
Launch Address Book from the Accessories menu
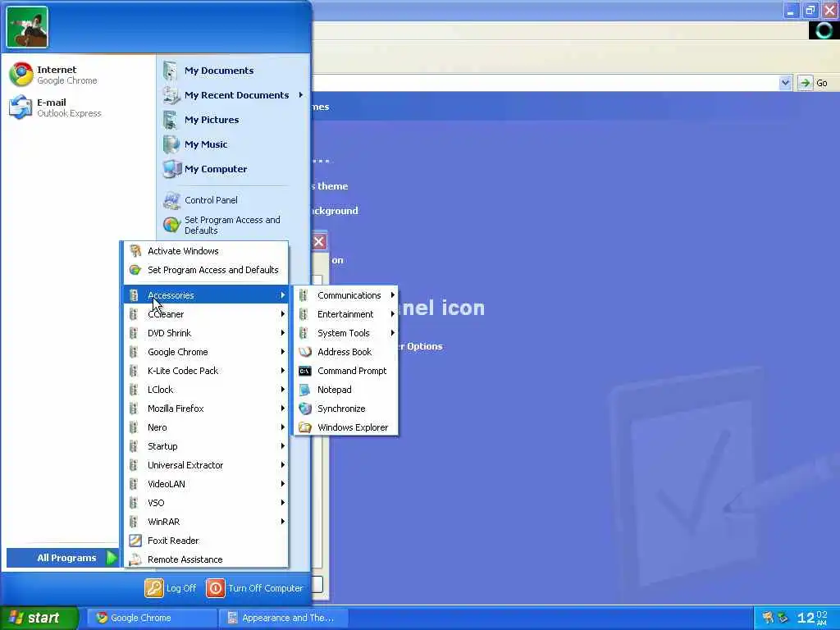pyautogui.click(x=345, y=352)
